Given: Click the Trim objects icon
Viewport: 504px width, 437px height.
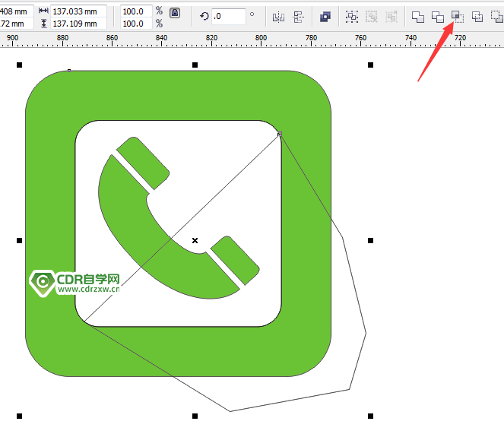Looking at the screenshot, I should [437, 17].
